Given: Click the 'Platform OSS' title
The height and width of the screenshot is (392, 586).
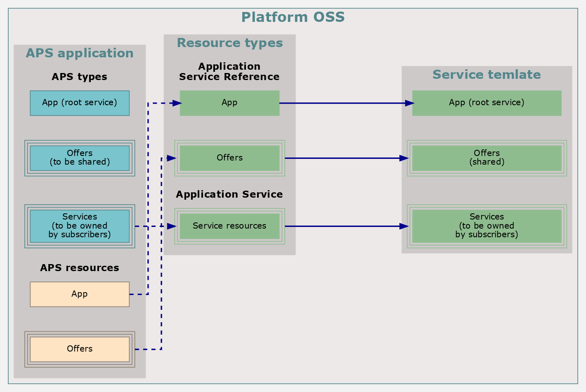Looking at the screenshot, I should click(293, 17).
